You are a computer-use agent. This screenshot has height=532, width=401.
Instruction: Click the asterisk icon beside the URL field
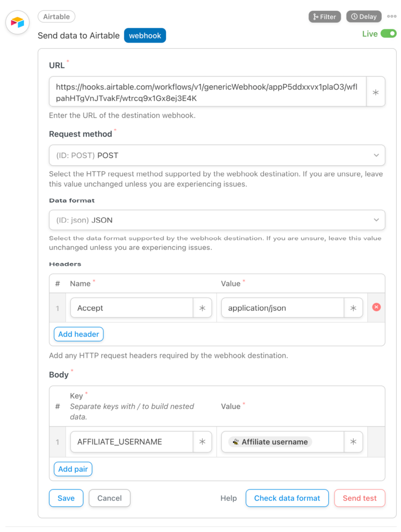tap(376, 92)
